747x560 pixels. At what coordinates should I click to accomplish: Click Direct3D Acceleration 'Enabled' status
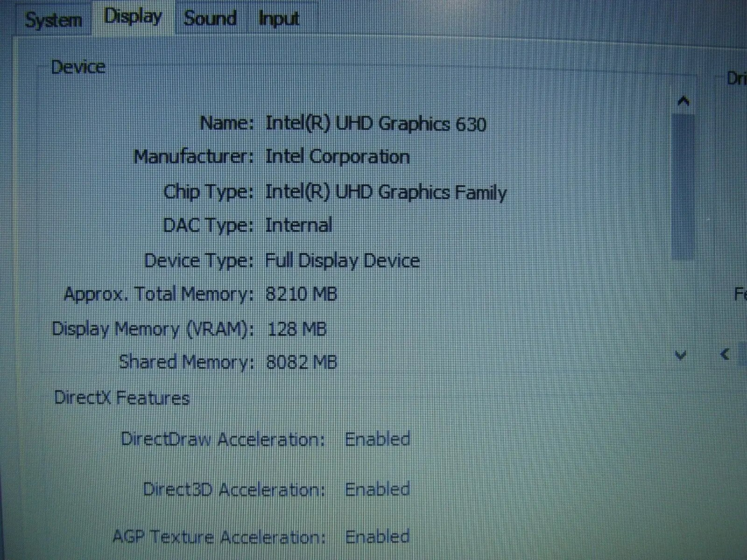pyautogui.click(x=378, y=490)
